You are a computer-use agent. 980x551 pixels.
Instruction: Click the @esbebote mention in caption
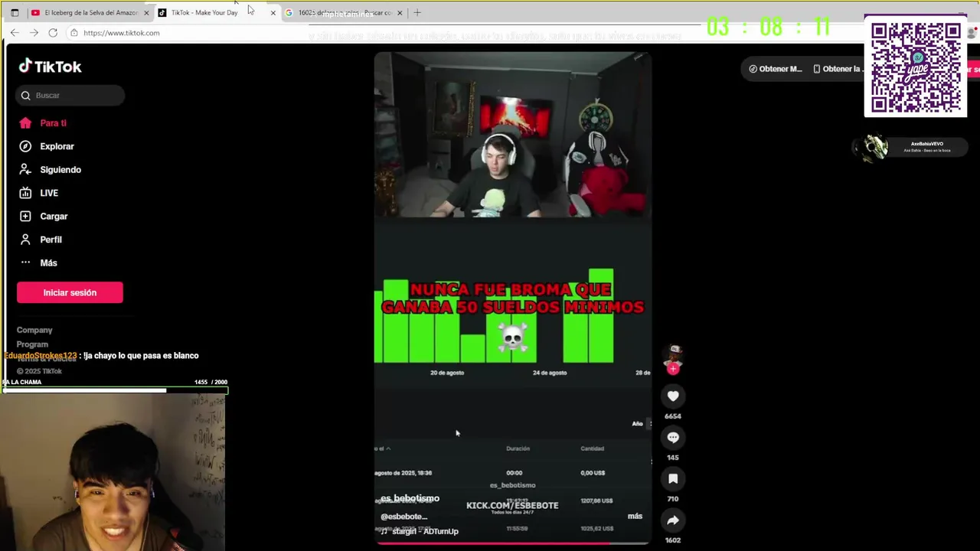click(403, 517)
